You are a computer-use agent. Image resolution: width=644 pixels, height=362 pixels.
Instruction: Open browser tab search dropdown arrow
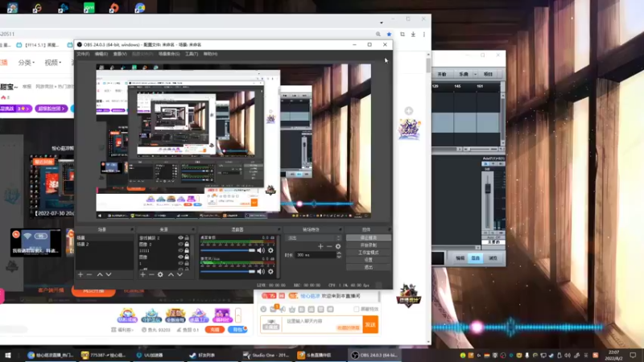point(381,23)
